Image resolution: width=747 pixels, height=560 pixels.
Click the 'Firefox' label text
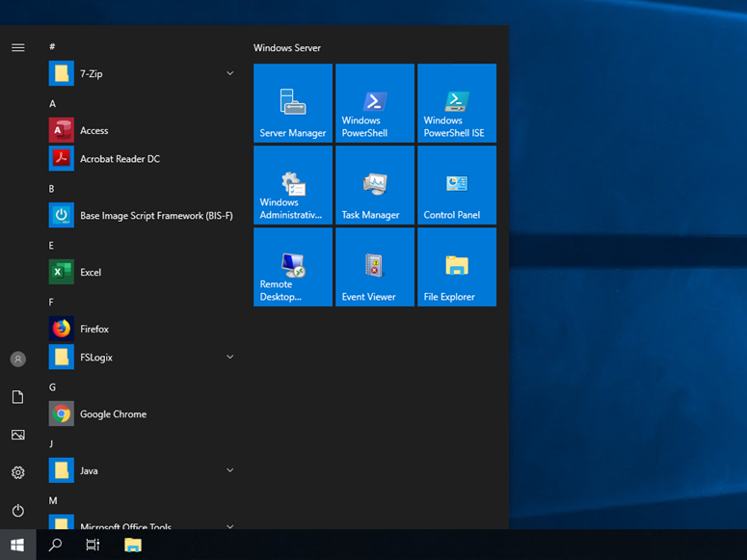pos(94,329)
